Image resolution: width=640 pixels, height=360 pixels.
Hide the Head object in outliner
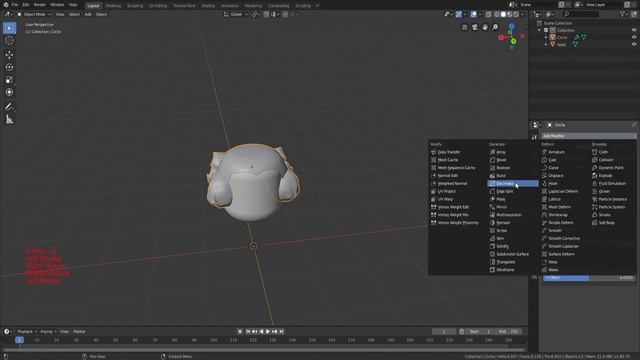[x=634, y=44]
